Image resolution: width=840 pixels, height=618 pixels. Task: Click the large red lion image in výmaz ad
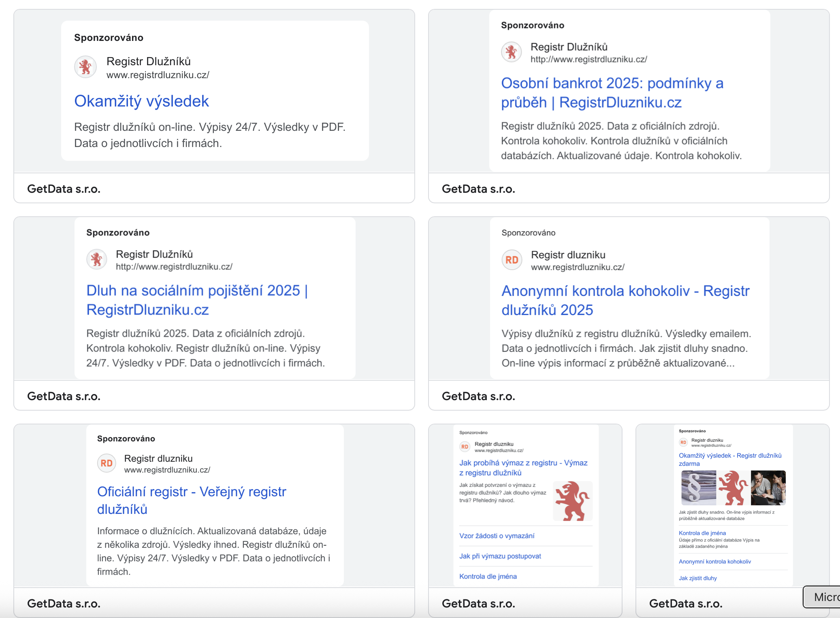[573, 501]
